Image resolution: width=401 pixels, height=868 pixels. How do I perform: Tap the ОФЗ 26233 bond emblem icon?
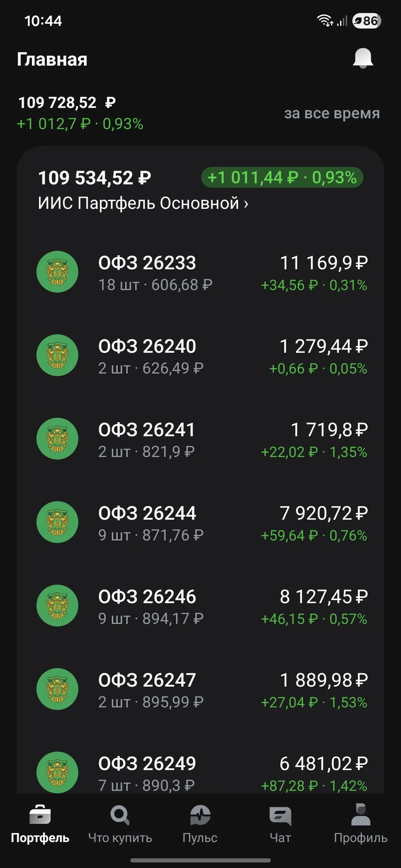tap(57, 272)
